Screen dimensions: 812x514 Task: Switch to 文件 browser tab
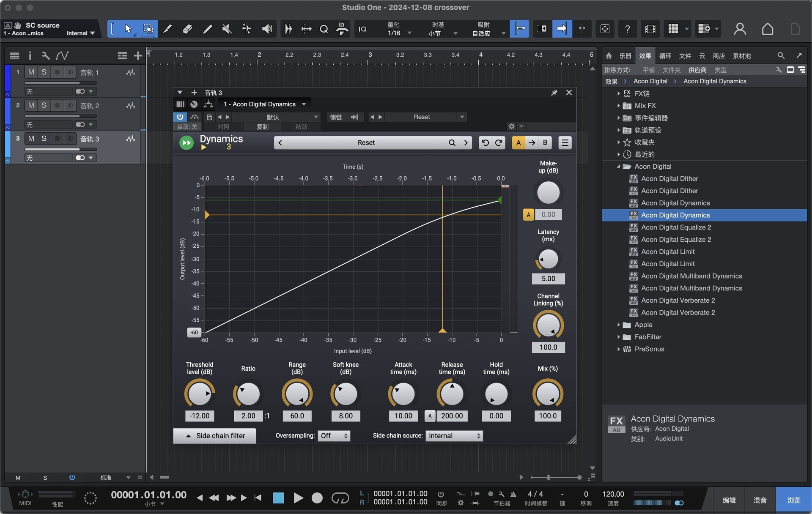pyautogui.click(x=685, y=56)
